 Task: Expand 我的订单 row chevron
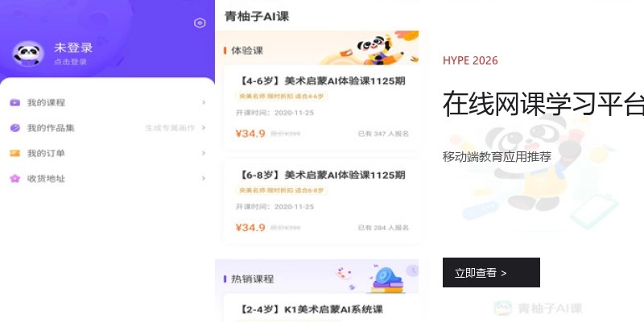[204, 153]
